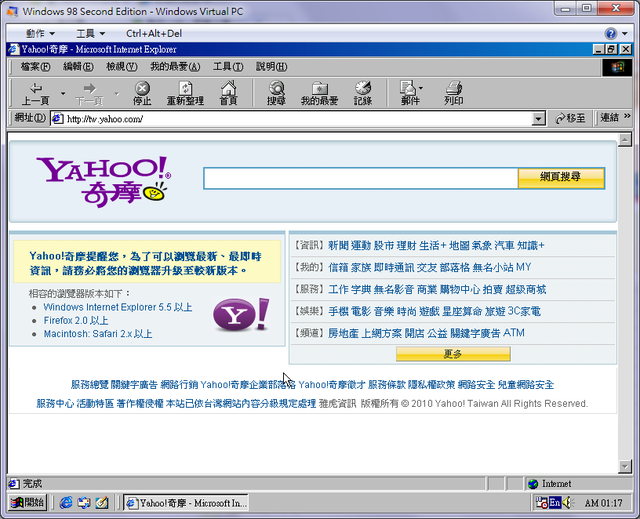Open the 開始 Start button
The image size is (640, 519).
point(27,503)
